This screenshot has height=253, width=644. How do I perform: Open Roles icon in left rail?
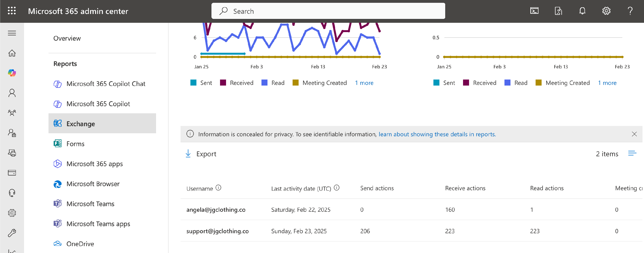click(12, 133)
